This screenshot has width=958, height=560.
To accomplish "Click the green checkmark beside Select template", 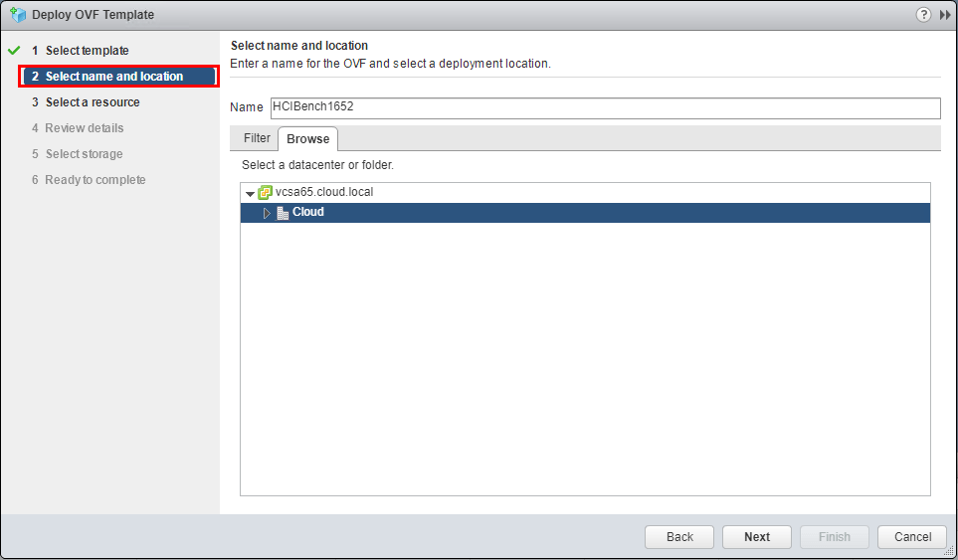I will click(x=14, y=51).
